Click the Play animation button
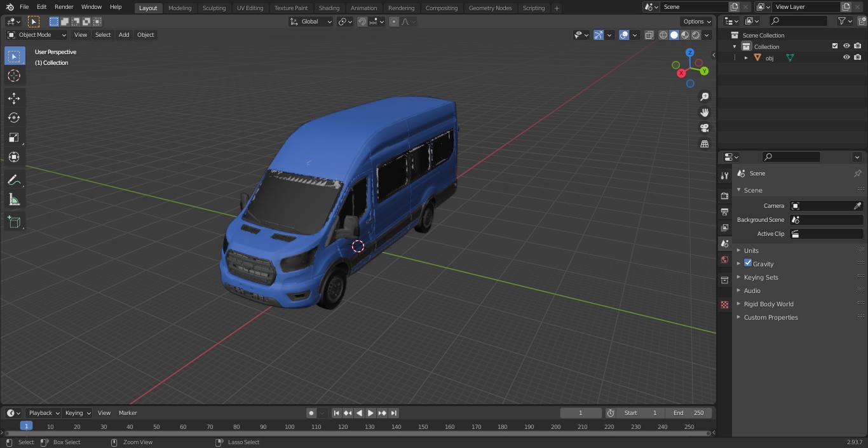The width and height of the screenshot is (868, 448). click(x=371, y=413)
